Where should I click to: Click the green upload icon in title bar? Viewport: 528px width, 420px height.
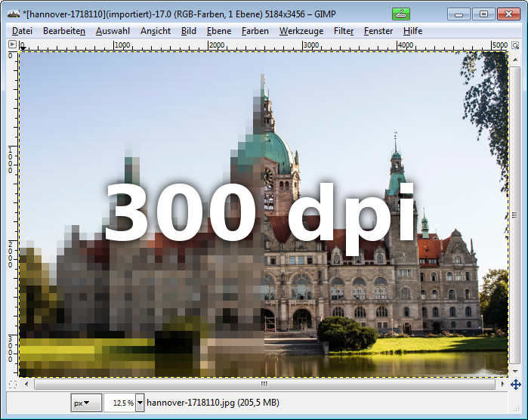402,13
